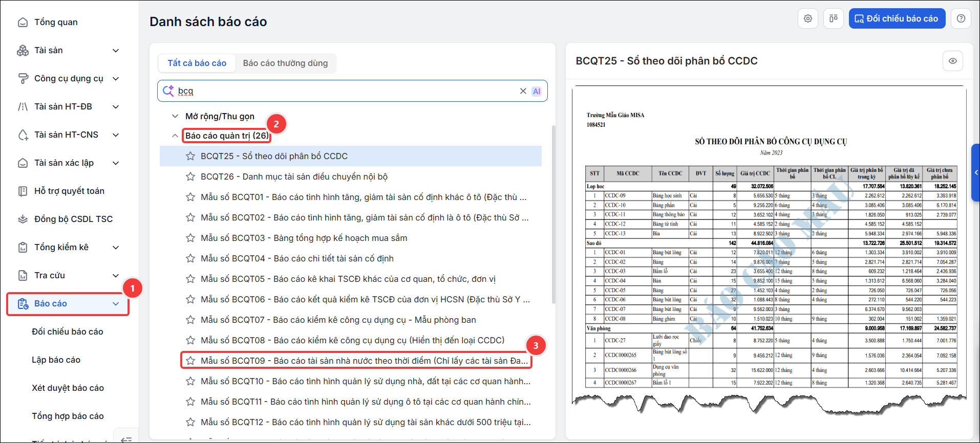Star the Mẫu số BCQT04 report
The height and width of the screenshot is (443, 980).
point(190,258)
